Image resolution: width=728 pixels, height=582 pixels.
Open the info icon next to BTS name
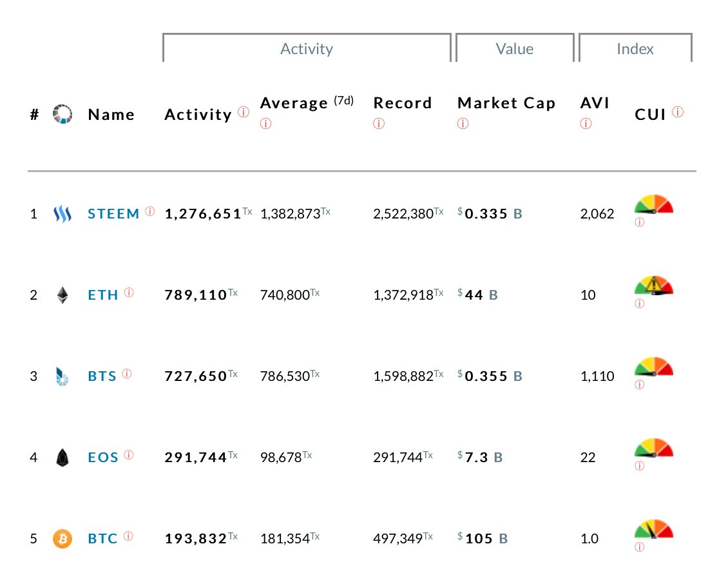[x=127, y=374]
